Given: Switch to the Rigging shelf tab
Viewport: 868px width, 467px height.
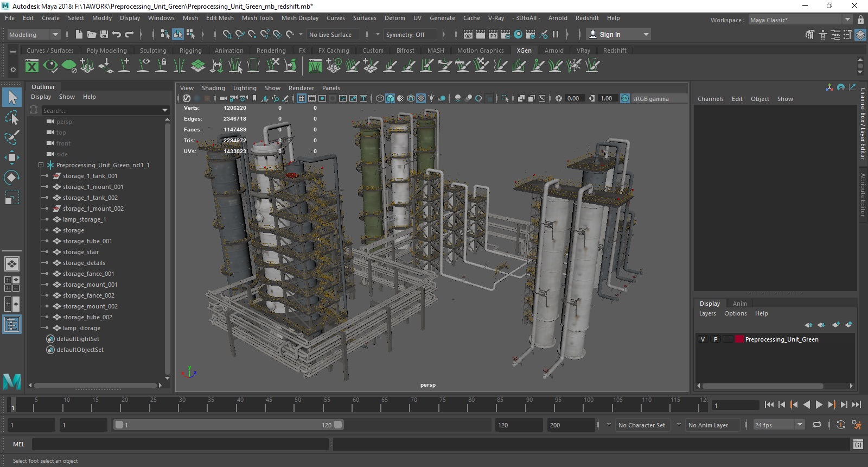Looking at the screenshot, I should pyautogui.click(x=190, y=51).
